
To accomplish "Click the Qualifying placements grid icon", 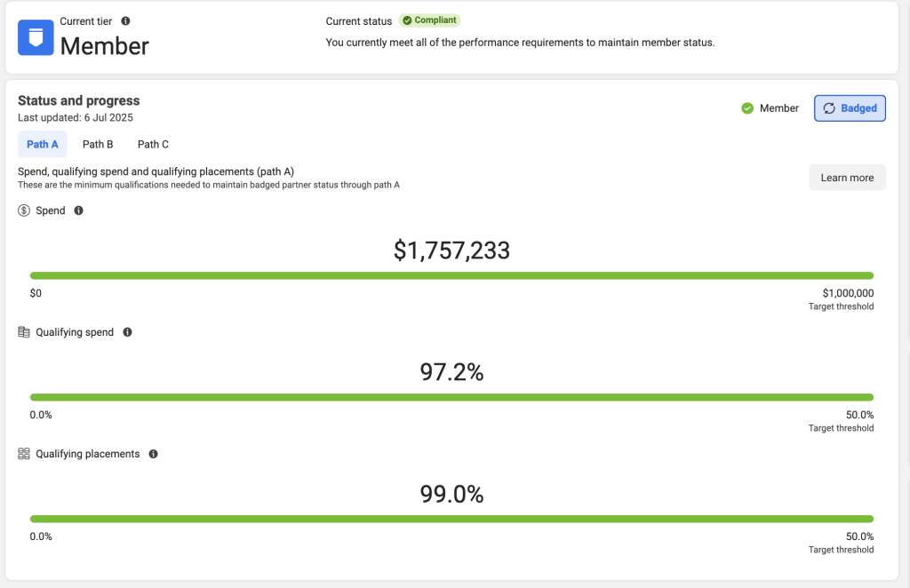I will [x=24, y=454].
